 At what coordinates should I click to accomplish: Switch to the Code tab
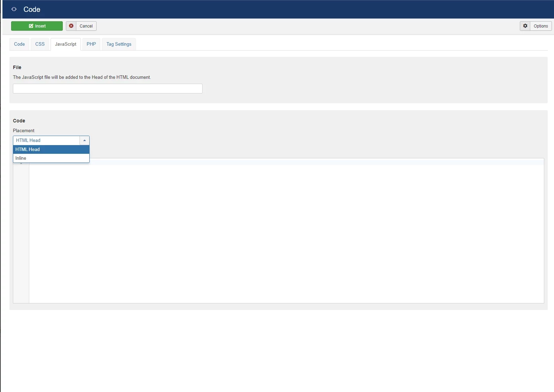coord(20,44)
